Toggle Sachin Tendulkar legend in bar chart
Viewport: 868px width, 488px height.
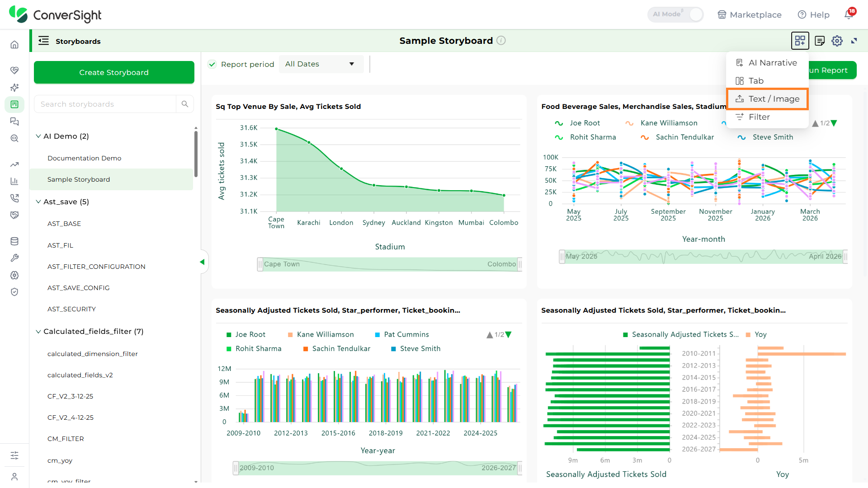click(x=336, y=348)
